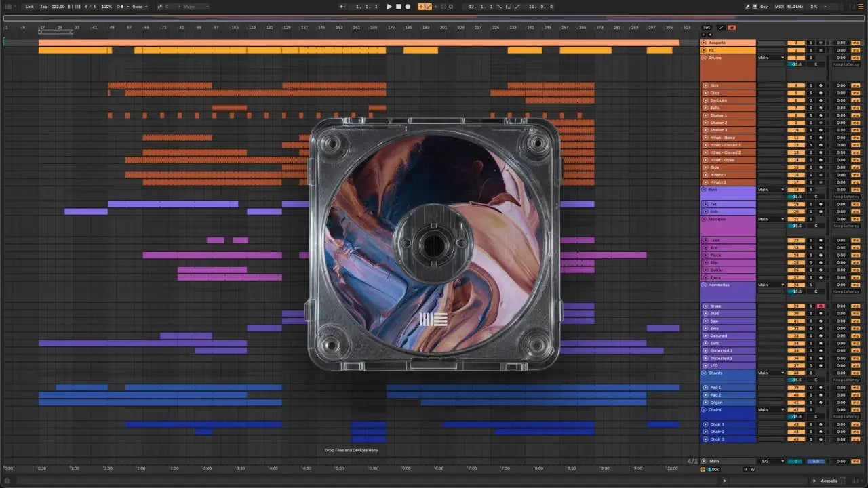Open the quantization None dropdown
This screenshot has width=868, height=488.
139,7
